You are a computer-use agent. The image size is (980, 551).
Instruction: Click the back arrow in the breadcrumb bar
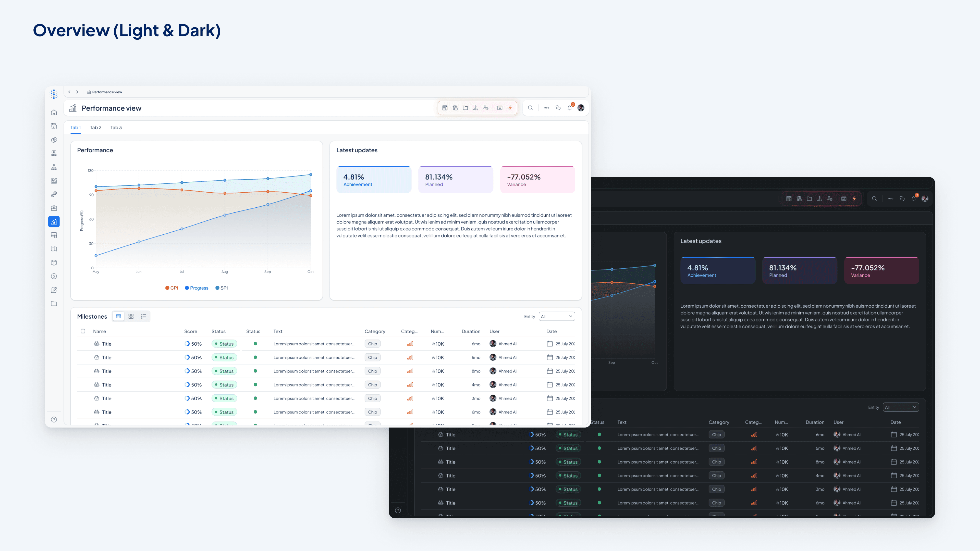click(x=69, y=92)
